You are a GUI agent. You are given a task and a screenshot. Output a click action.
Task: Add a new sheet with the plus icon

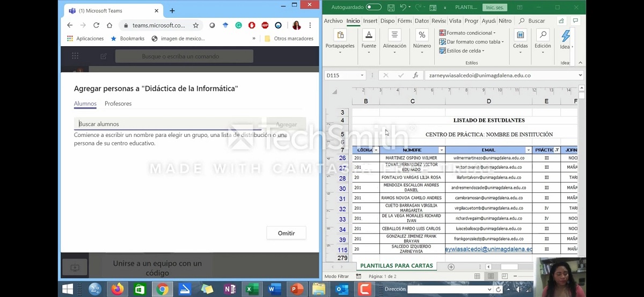pyautogui.click(x=451, y=266)
